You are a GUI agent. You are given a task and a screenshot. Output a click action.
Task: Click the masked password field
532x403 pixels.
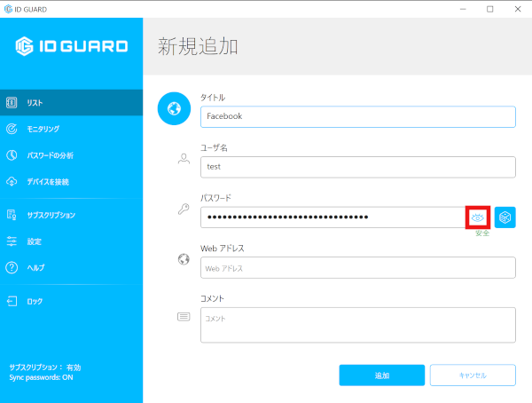[x=333, y=217]
